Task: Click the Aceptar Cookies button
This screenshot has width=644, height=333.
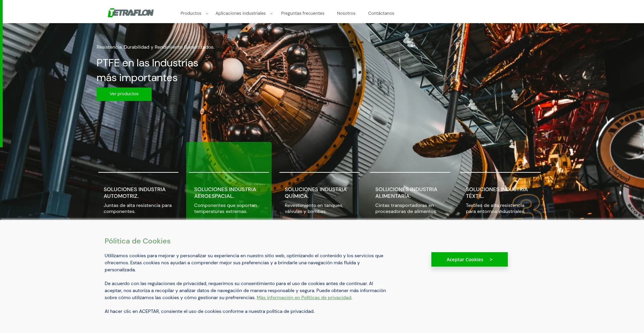Action: pyautogui.click(x=469, y=259)
